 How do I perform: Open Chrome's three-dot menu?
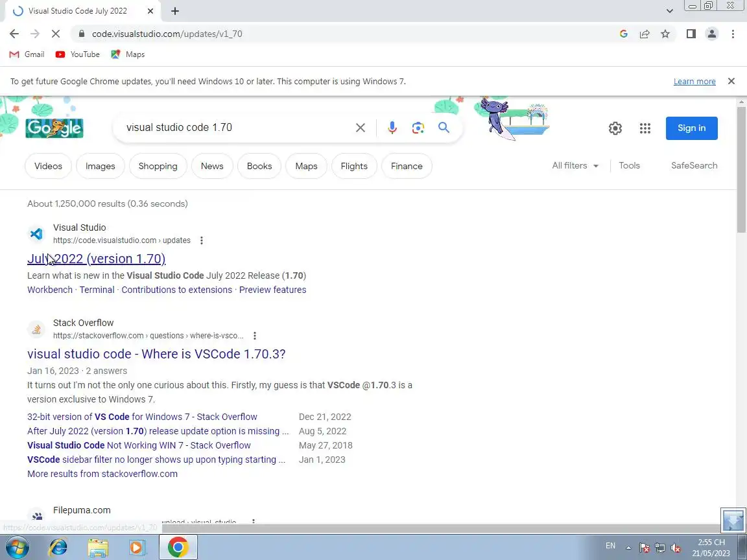tap(733, 34)
